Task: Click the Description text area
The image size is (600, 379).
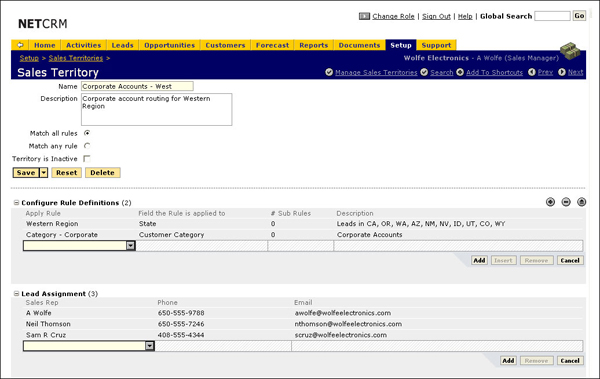Action: tap(157, 109)
